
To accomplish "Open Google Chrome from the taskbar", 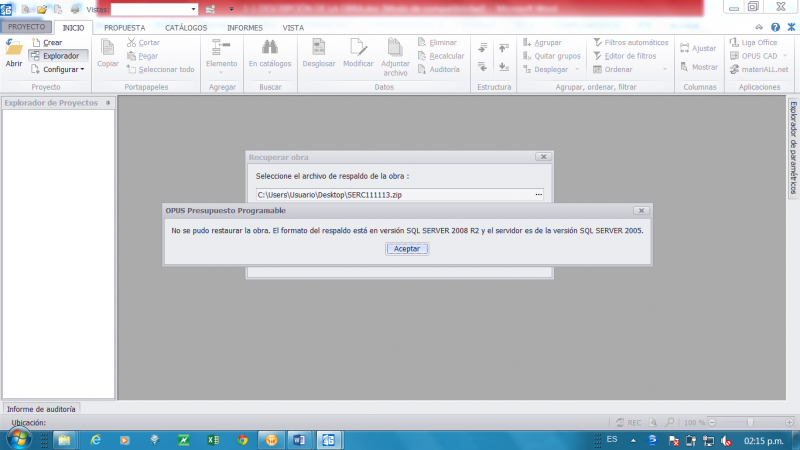I will pos(242,439).
